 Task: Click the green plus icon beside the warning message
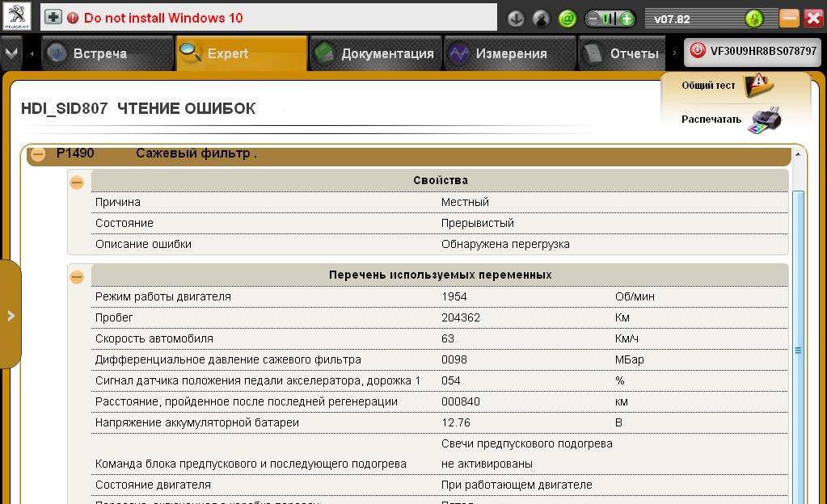click(53, 17)
